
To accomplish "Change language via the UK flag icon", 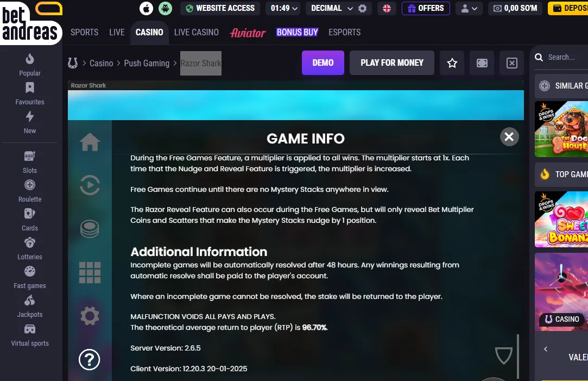I will [x=387, y=8].
